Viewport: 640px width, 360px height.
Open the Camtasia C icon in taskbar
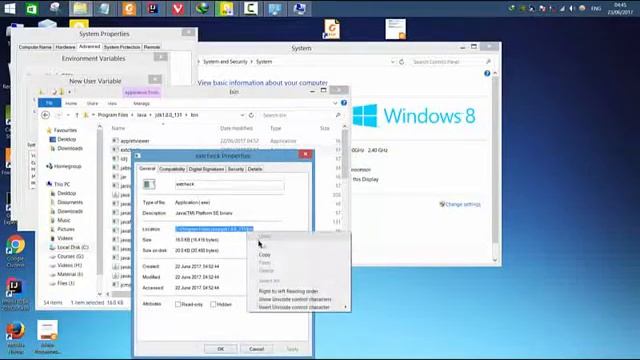click(x=250, y=9)
